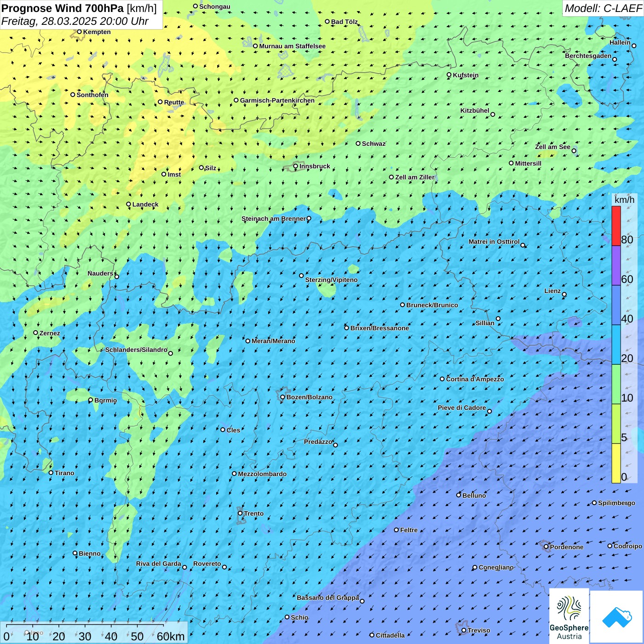The image size is (644, 644).
Task: Click the Cortina d'Ampezzo label
Action: 475,379
